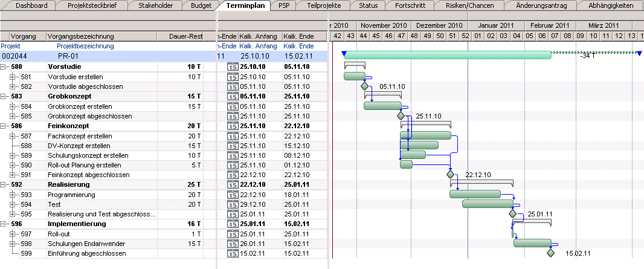This screenshot has width=644, height=269.
Task: Click the November 2010 month header
Action: (x=384, y=25)
